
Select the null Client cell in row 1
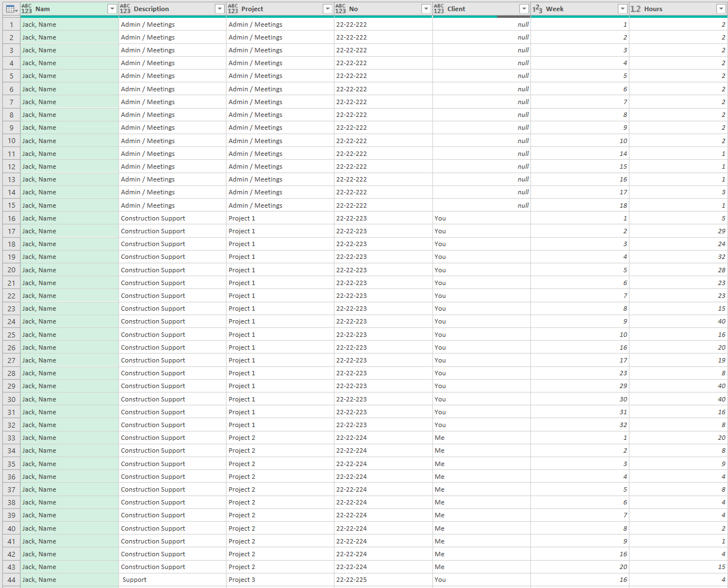click(481, 24)
